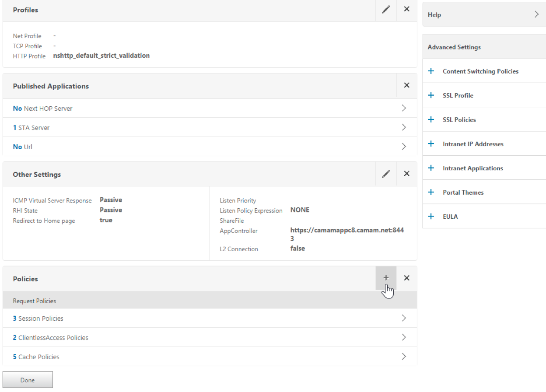Open the No Next HOP Server row
546x392 pixels.
(x=210, y=108)
